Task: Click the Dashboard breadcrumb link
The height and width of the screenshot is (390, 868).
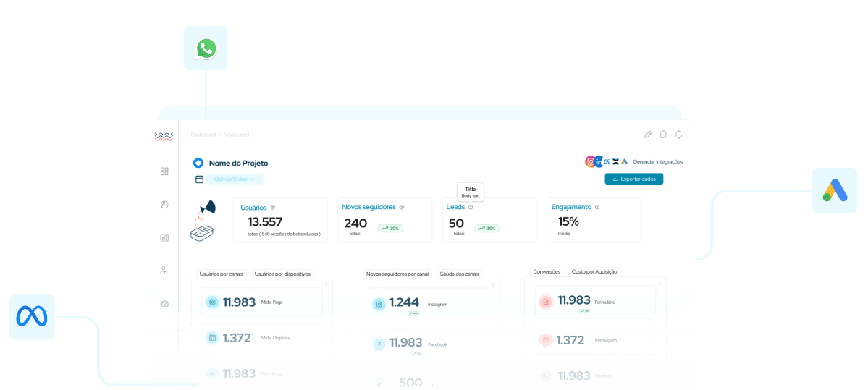Action: point(203,135)
